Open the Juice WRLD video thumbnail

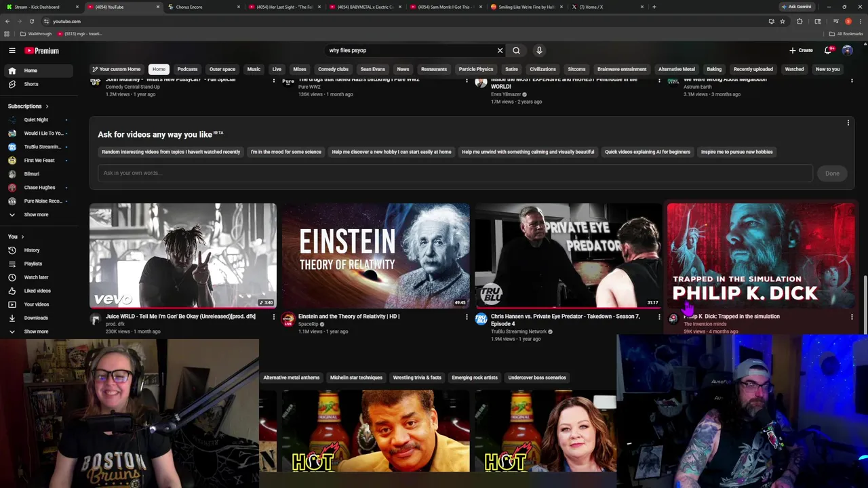pos(183,256)
